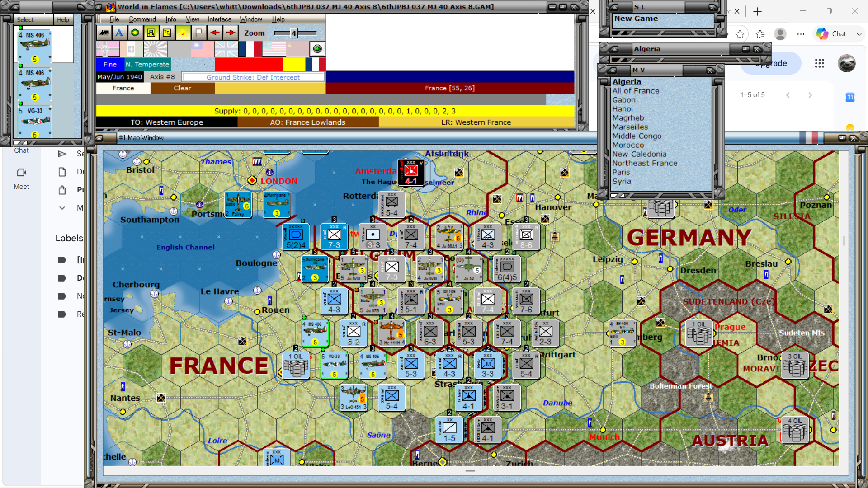
Task: Adjust the Zoom slider handle marked 4
Action: 294,33
